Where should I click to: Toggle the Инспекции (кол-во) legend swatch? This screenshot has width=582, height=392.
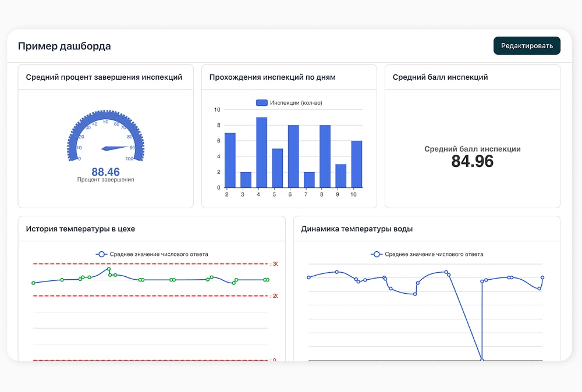click(x=262, y=103)
